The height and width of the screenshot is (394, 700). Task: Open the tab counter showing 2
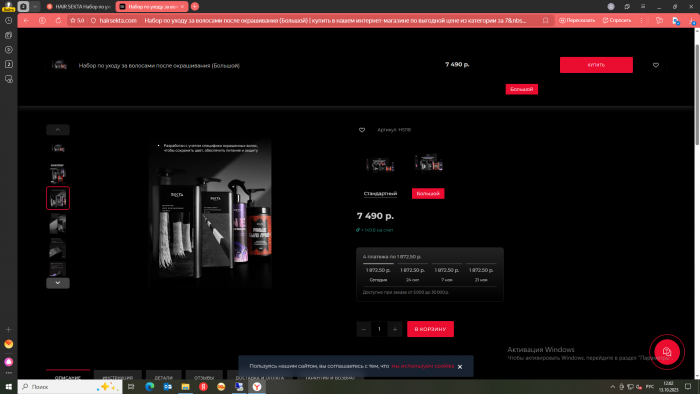click(x=23, y=7)
